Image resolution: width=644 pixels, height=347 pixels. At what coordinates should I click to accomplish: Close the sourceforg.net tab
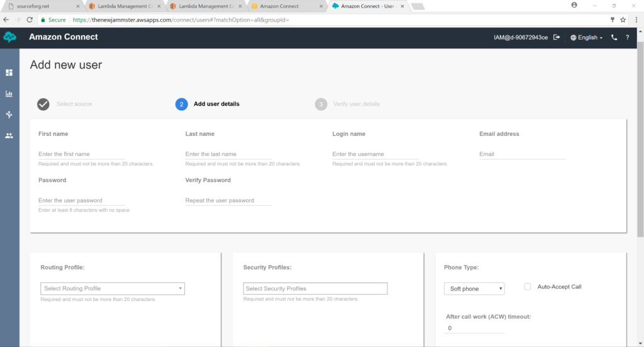pos(77,6)
